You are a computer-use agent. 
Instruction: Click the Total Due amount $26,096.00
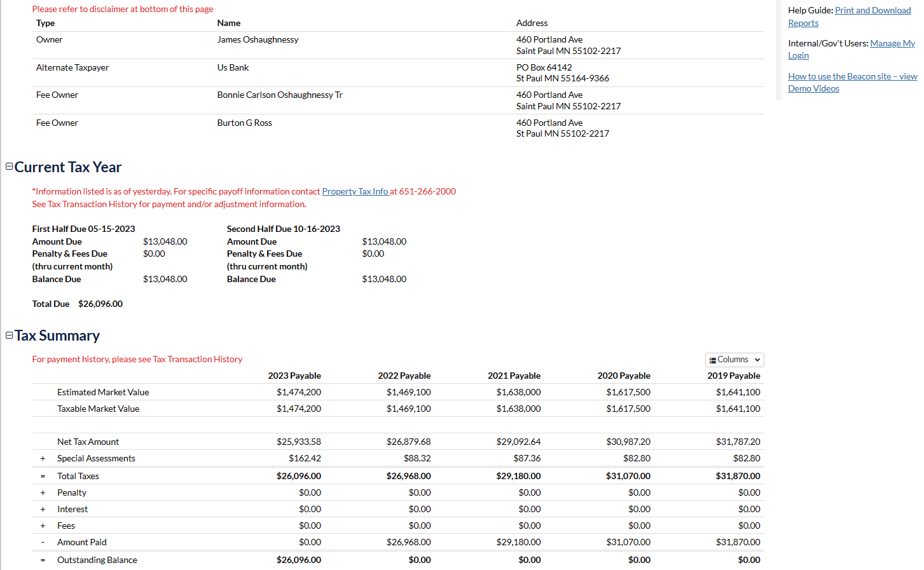click(x=100, y=304)
